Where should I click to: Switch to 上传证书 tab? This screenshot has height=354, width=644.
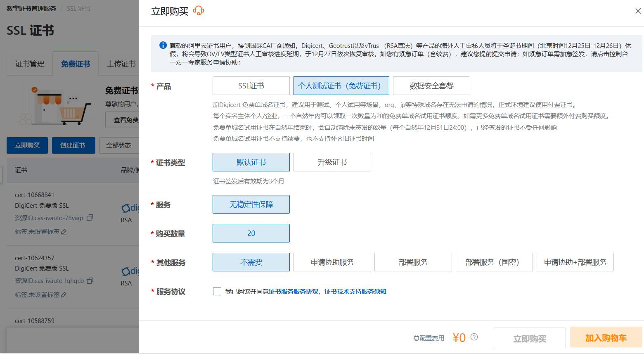tap(119, 64)
